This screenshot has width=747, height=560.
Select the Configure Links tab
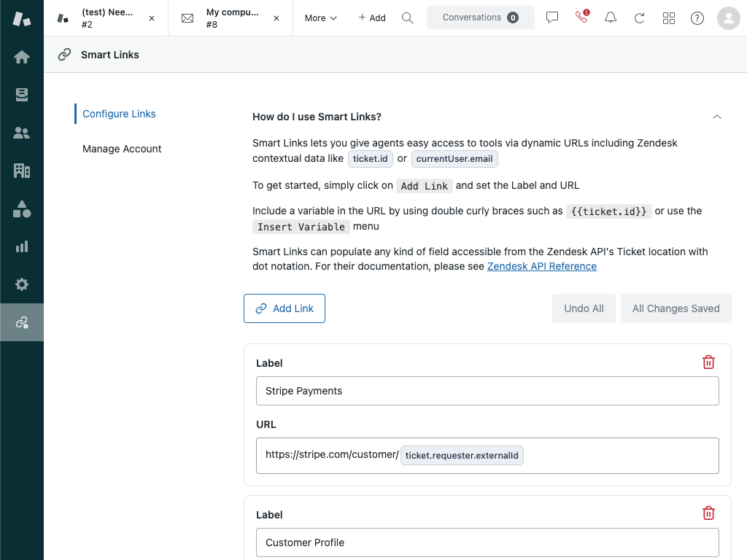click(119, 114)
